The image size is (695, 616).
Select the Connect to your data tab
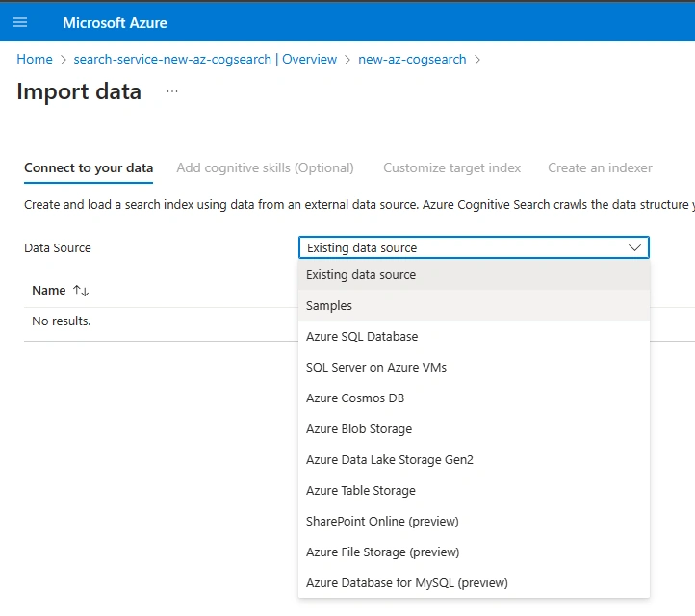(x=89, y=168)
